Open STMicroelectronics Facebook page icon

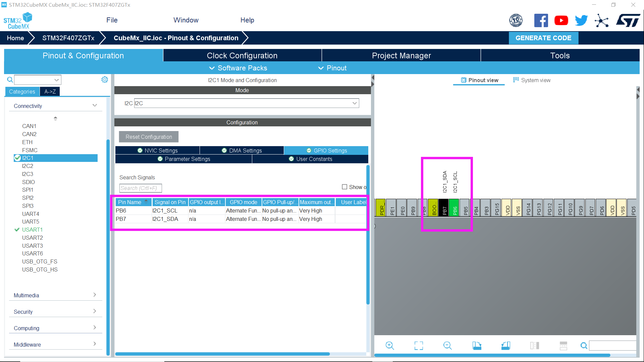click(x=541, y=20)
